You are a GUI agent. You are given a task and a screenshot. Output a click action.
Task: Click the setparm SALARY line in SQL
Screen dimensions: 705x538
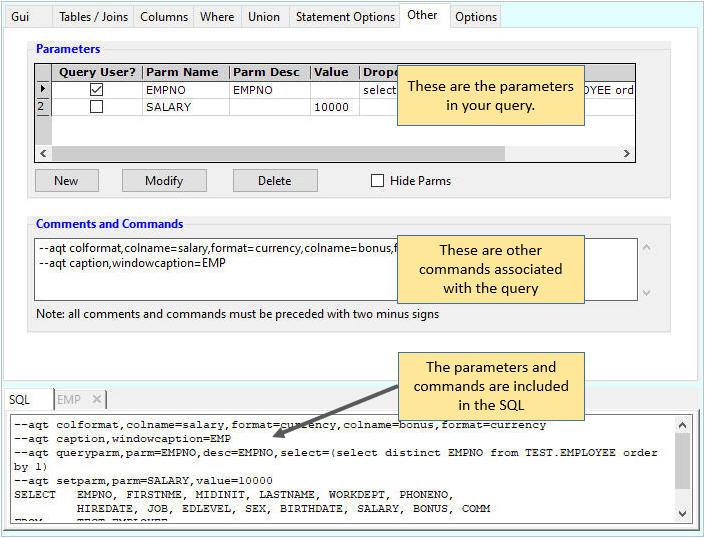click(143, 480)
